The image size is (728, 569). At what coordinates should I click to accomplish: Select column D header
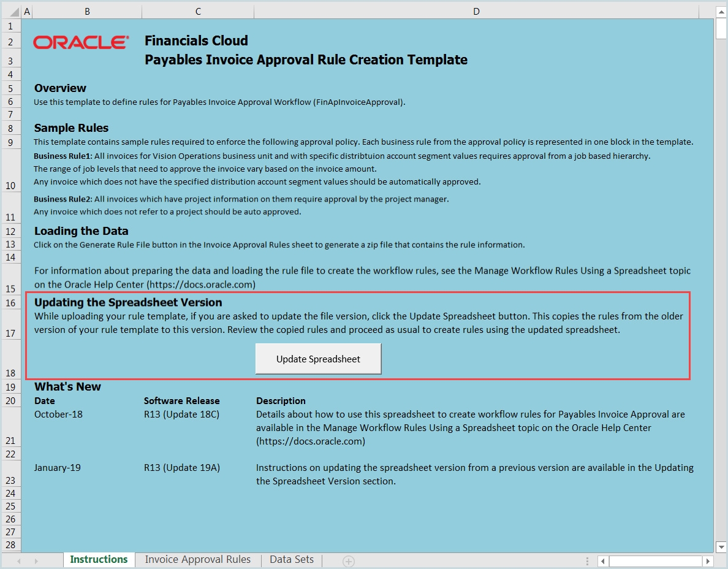pos(476,12)
